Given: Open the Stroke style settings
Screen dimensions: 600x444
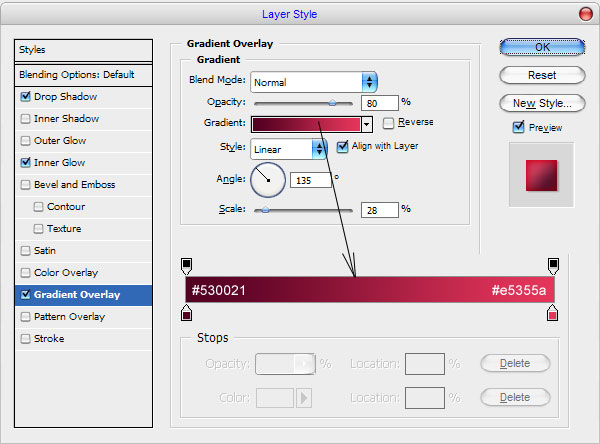Looking at the screenshot, I should tap(49, 339).
